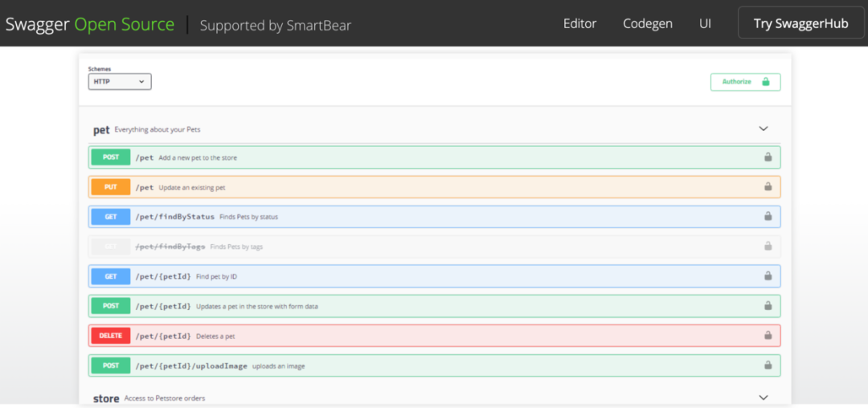Open UI in the top navigation
This screenshot has height=408, width=868.
[705, 24]
